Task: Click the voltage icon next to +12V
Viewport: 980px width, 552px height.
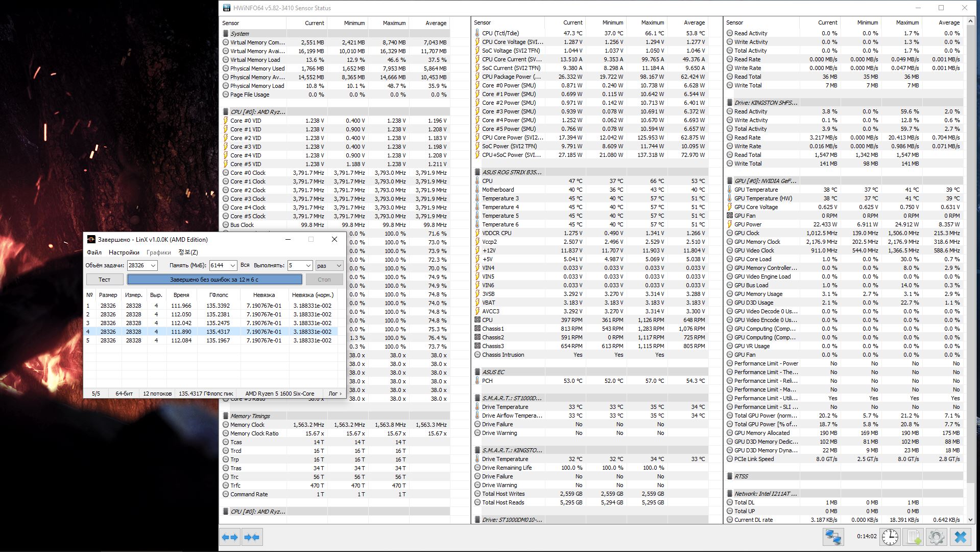Action: (477, 250)
